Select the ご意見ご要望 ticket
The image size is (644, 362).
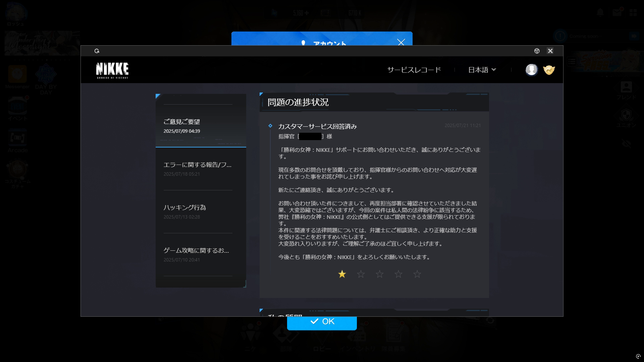point(201,126)
